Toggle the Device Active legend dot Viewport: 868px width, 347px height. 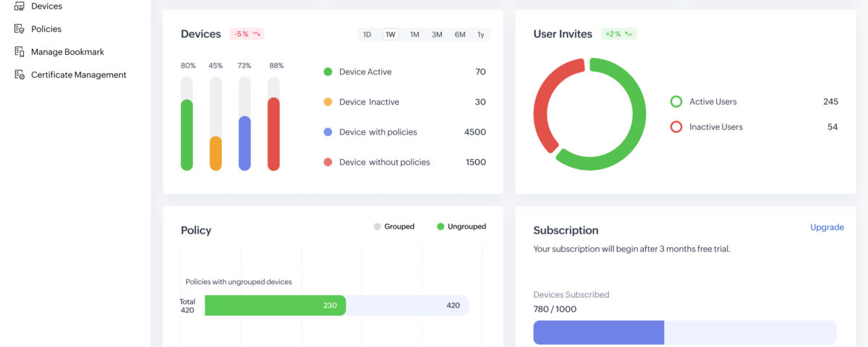coord(328,72)
